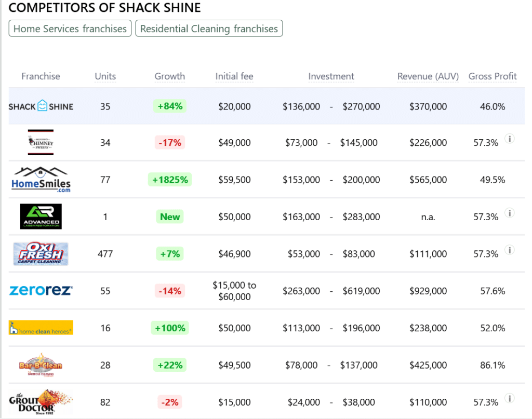Sort table by Franchise column header
Screen dimensions: 532x419
coord(41,76)
